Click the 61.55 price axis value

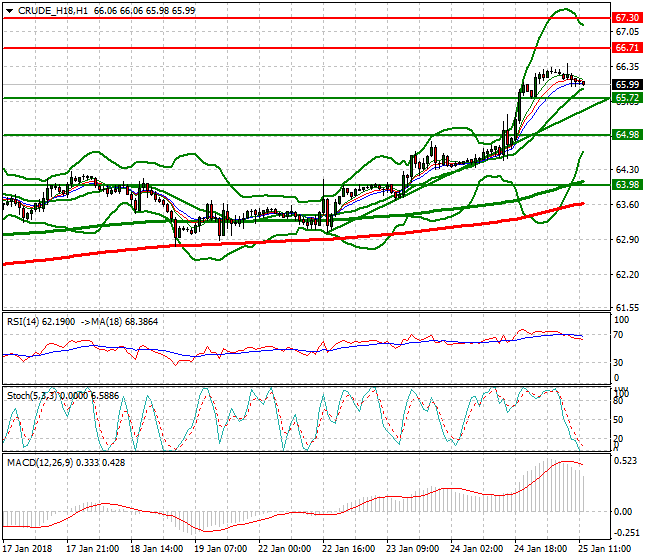click(x=627, y=308)
